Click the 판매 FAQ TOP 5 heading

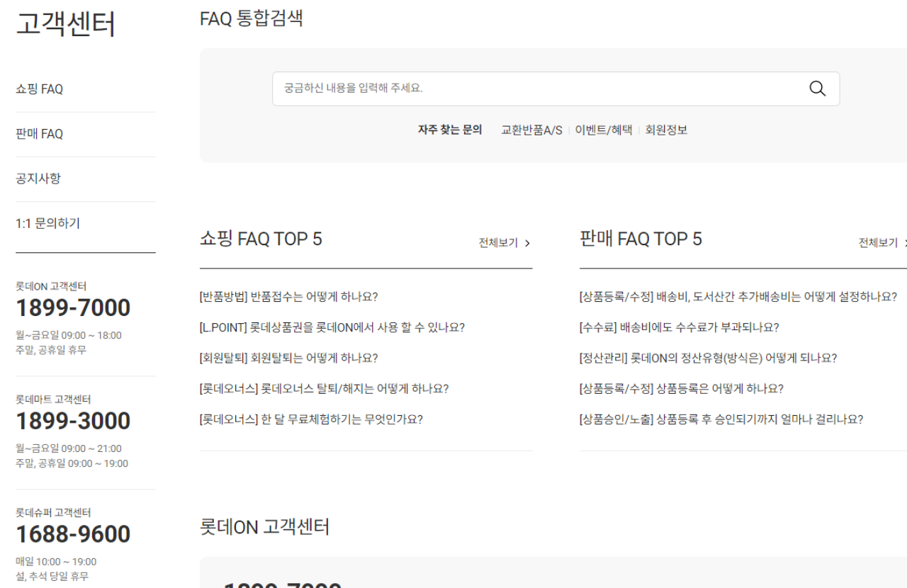tap(641, 239)
